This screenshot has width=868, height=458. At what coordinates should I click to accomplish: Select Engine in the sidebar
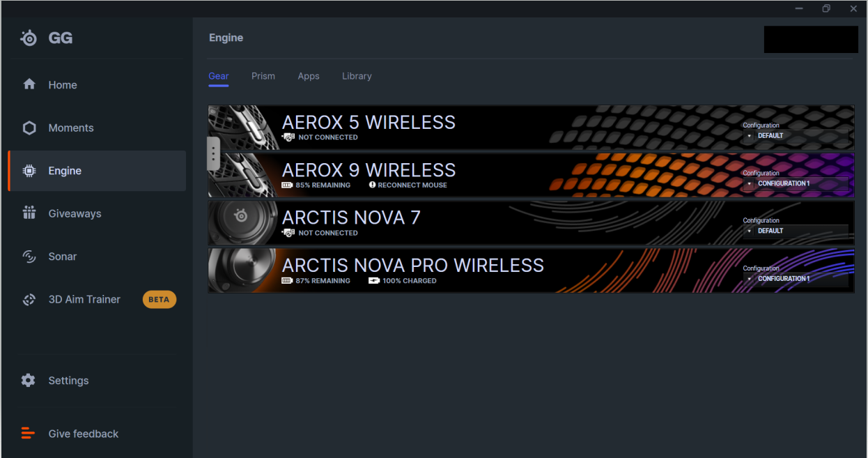pyautogui.click(x=97, y=171)
